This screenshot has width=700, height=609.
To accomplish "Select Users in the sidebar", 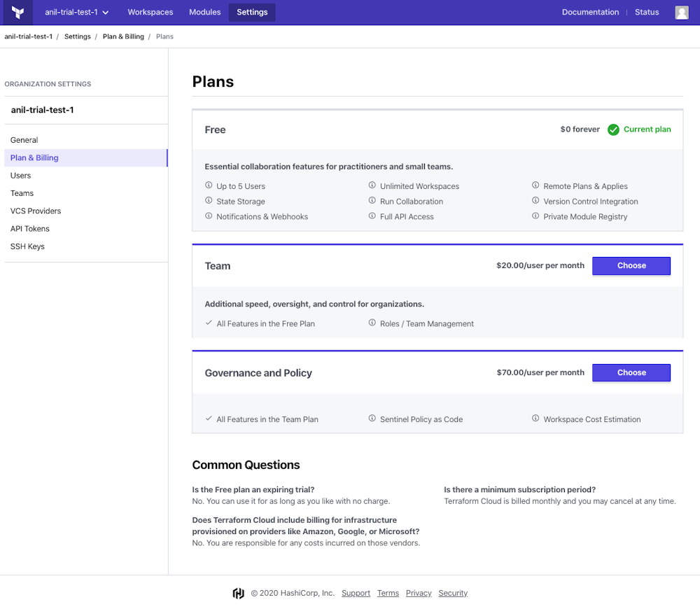I will 20,175.
